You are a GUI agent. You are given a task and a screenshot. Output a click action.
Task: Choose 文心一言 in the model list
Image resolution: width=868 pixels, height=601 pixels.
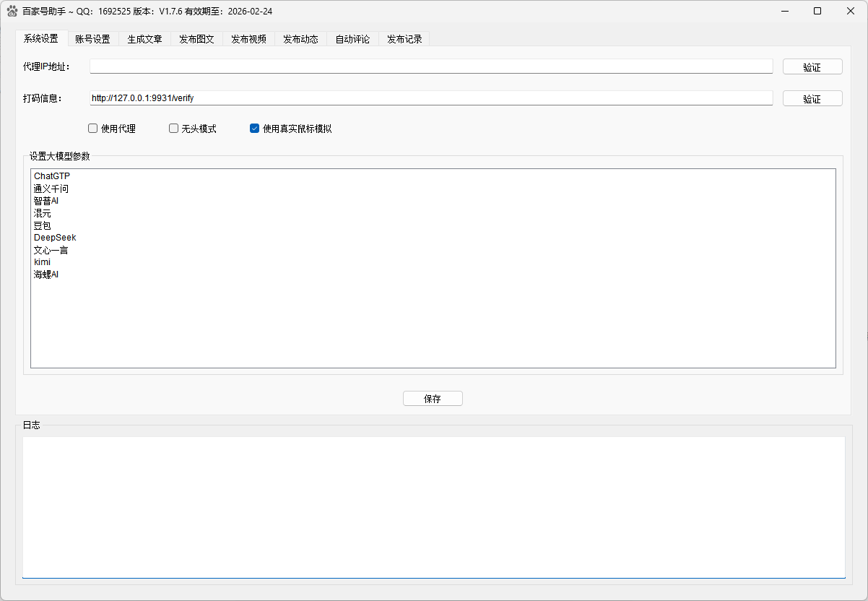pos(51,249)
